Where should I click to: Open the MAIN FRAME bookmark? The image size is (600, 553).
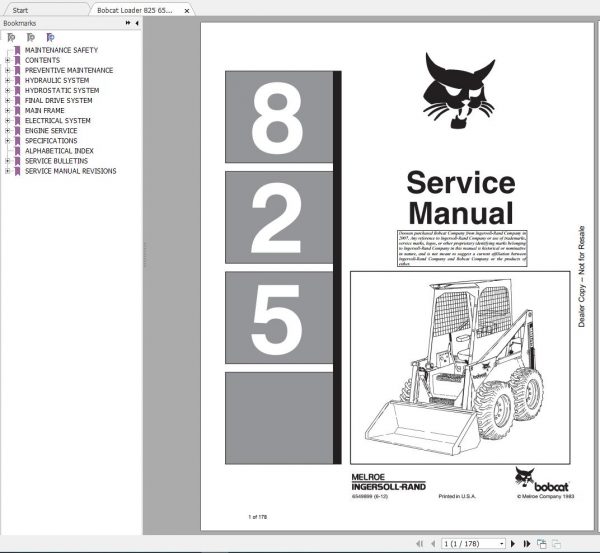(x=44, y=110)
